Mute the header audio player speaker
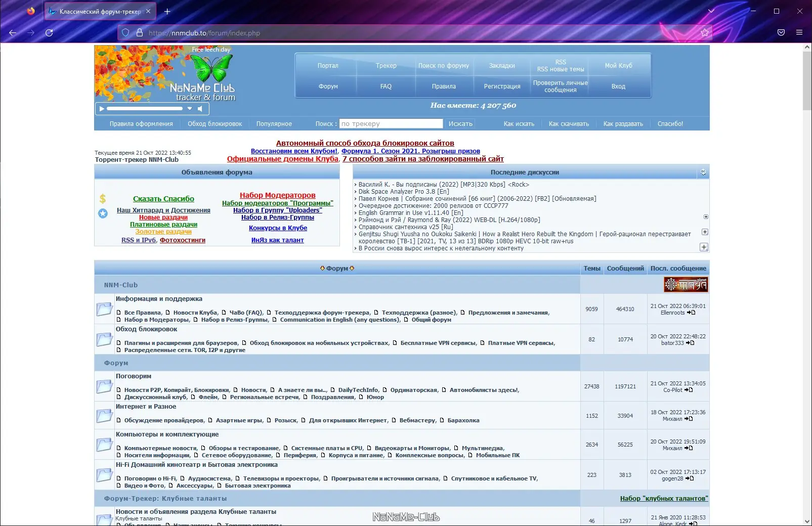This screenshot has width=812, height=526. [200, 109]
